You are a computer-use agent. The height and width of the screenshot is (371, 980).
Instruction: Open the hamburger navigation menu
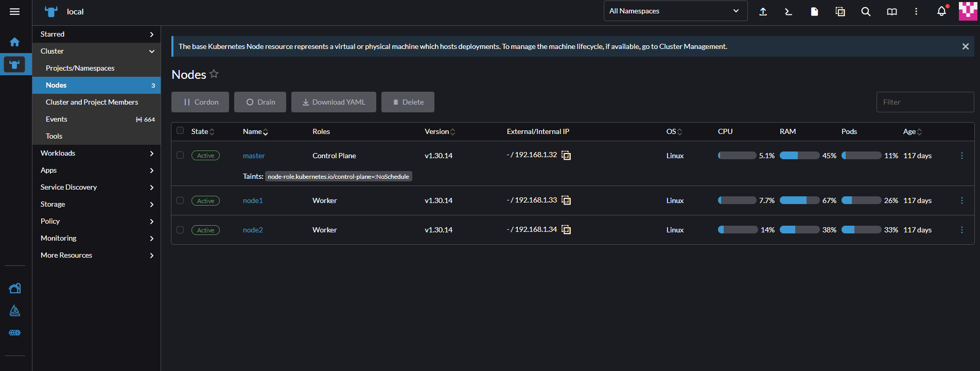coord(14,11)
